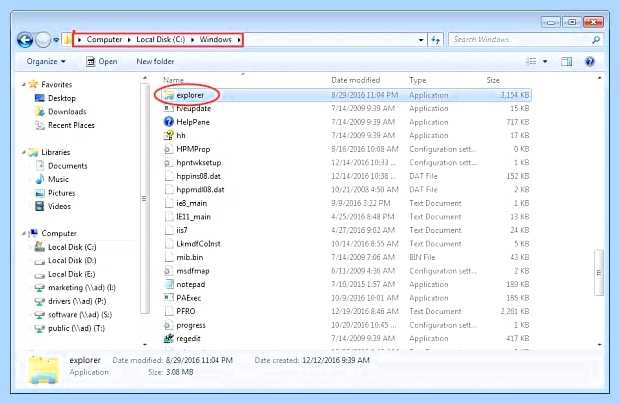Click the Open toolbar button
620x404 pixels.
coord(102,61)
